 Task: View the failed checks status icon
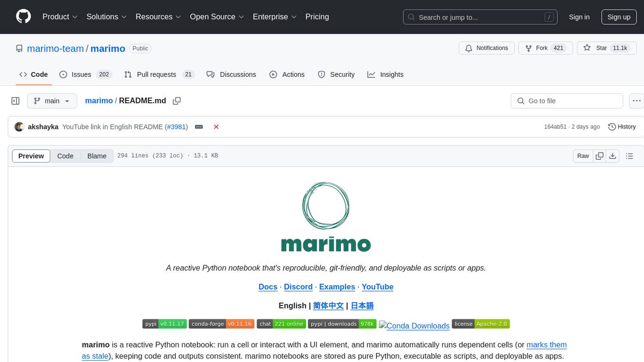click(216, 127)
